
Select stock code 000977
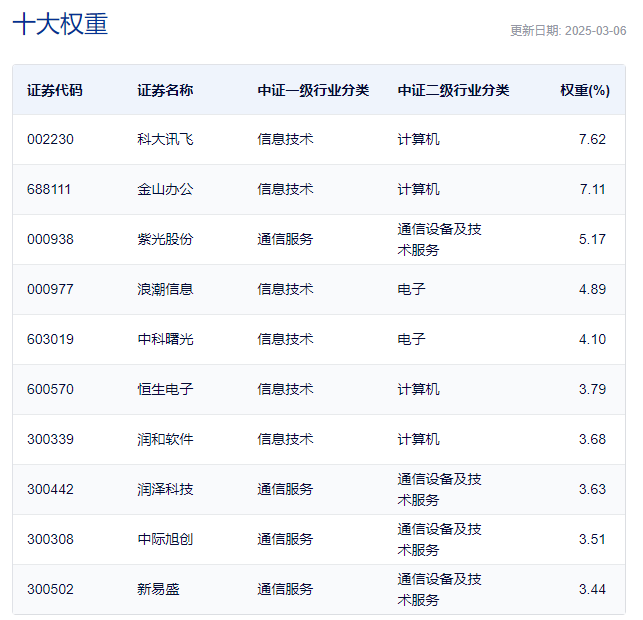50,289
